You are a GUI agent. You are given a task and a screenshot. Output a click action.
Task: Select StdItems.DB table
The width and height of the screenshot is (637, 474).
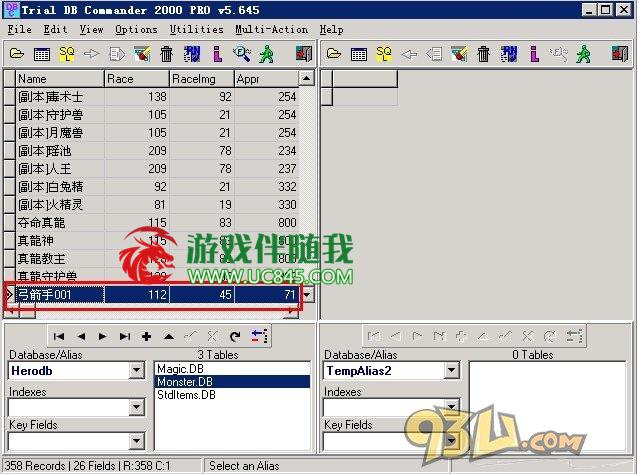tap(232, 395)
